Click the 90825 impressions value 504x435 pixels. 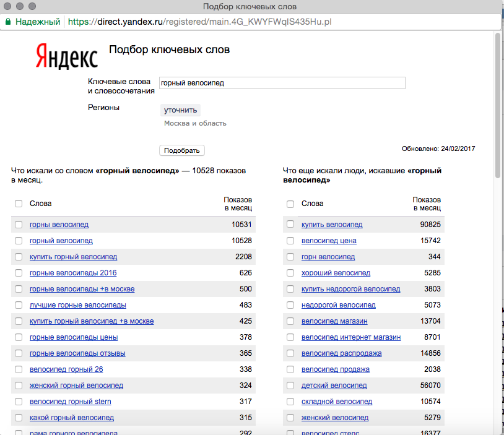[x=430, y=225]
